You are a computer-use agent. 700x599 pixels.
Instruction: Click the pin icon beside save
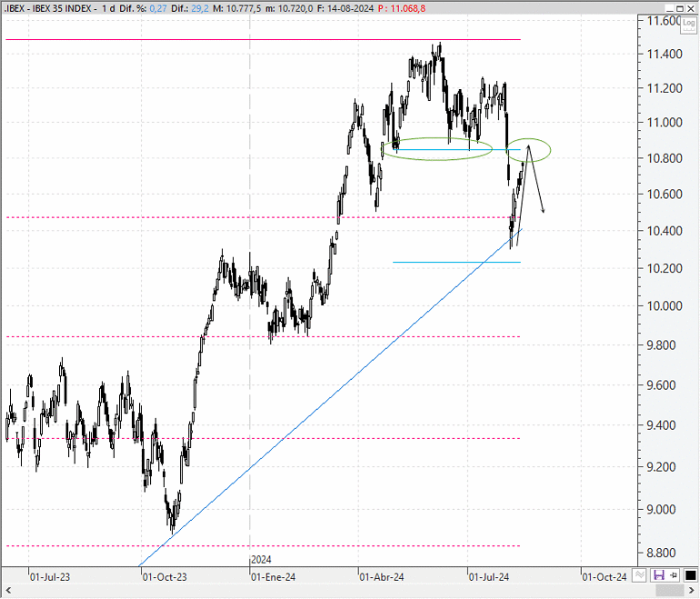click(674, 575)
